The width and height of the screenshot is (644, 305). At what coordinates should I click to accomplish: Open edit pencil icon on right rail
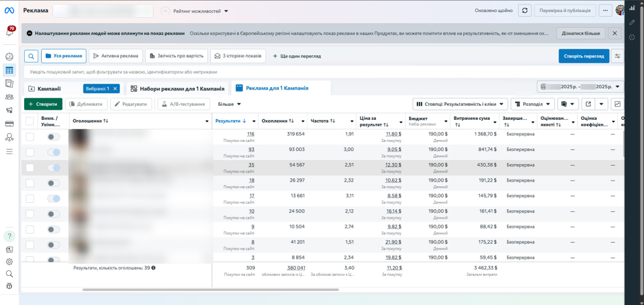[632, 23]
